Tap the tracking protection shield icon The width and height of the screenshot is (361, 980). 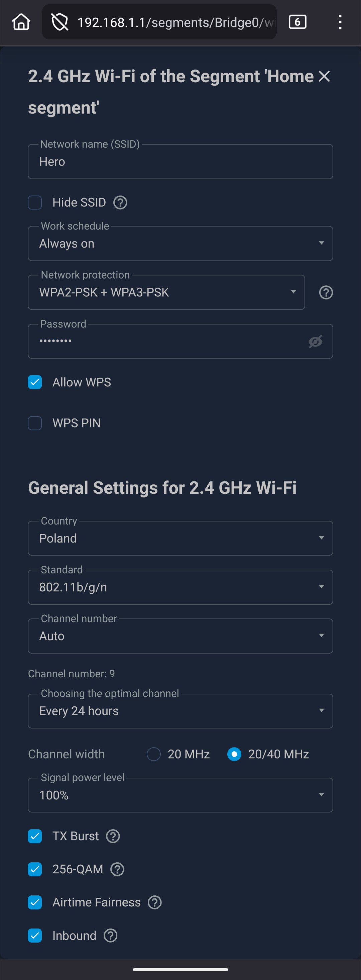pyautogui.click(x=59, y=22)
